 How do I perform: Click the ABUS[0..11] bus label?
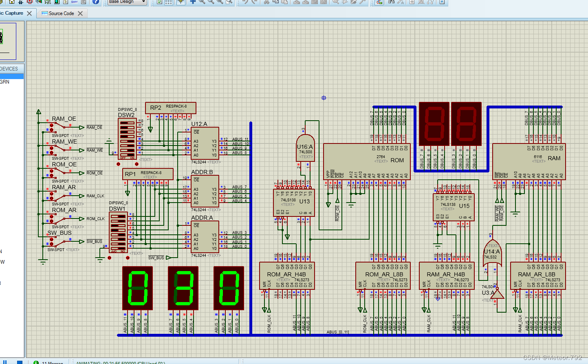tap(338, 332)
